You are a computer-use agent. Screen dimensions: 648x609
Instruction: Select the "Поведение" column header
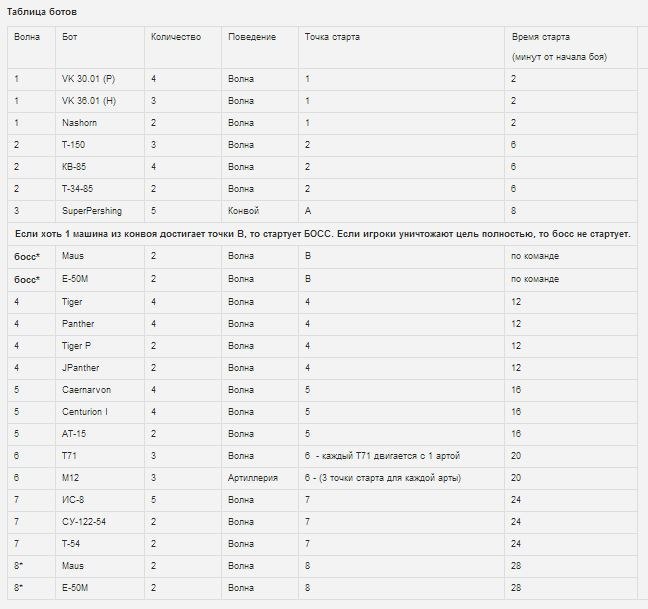[252, 37]
